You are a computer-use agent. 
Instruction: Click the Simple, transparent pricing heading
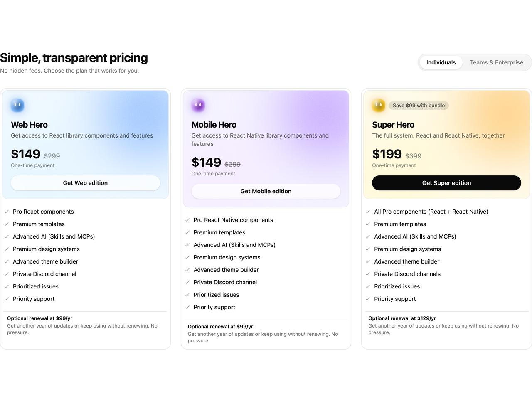74,57
